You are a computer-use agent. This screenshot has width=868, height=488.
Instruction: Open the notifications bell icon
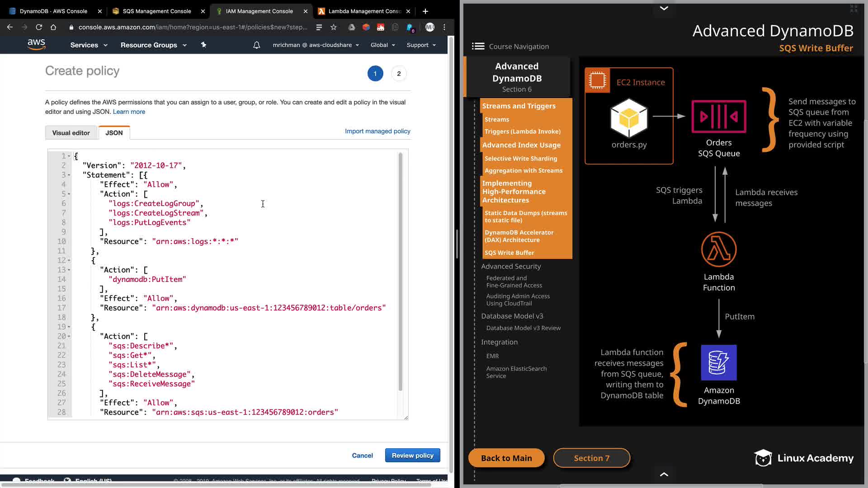coord(256,45)
